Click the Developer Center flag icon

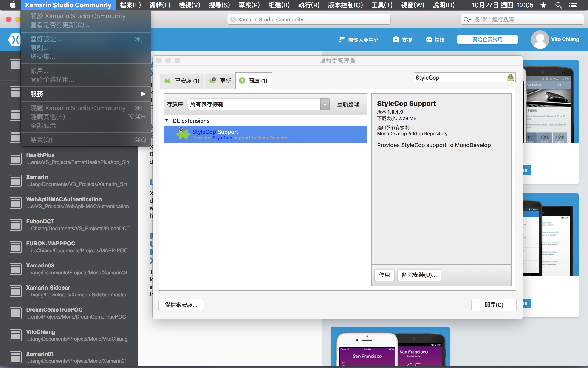pos(342,39)
